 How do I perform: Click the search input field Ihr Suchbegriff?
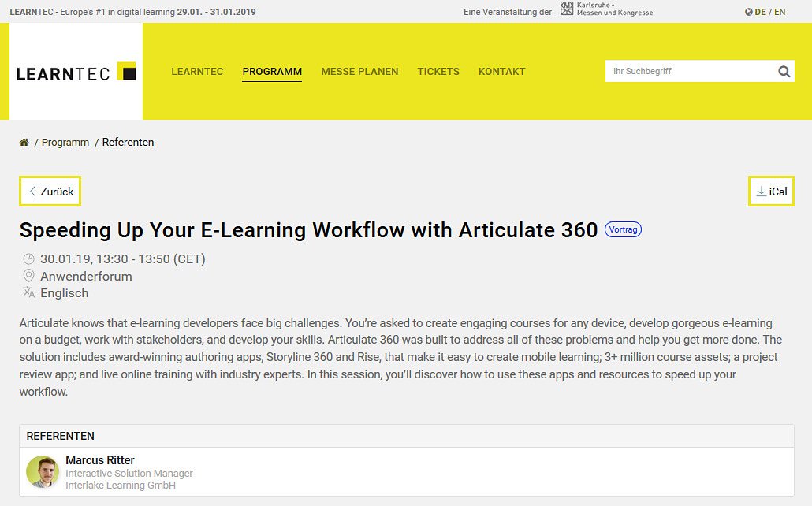[686, 71]
